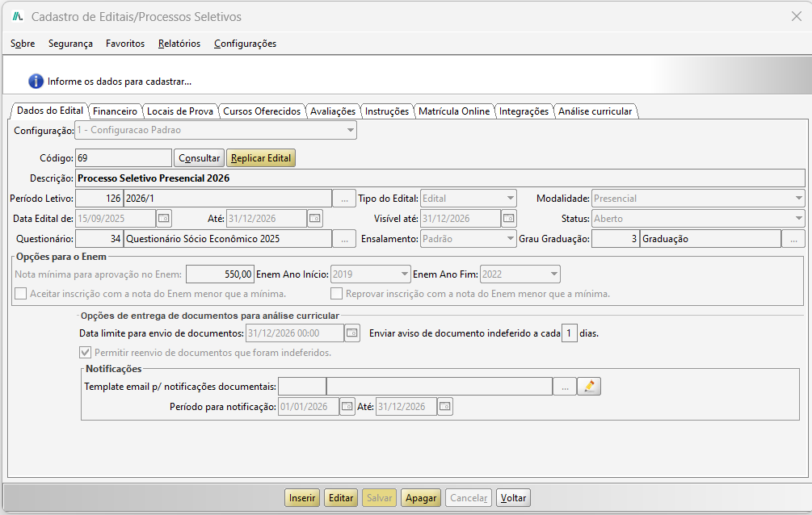Switch to the Integrações tab

pyautogui.click(x=524, y=111)
